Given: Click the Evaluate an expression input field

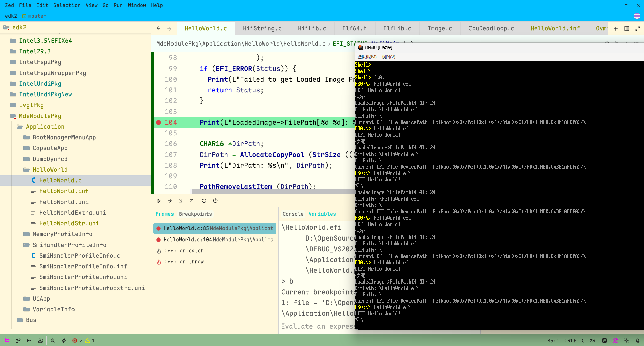Looking at the screenshot, I should (x=317, y=326).
